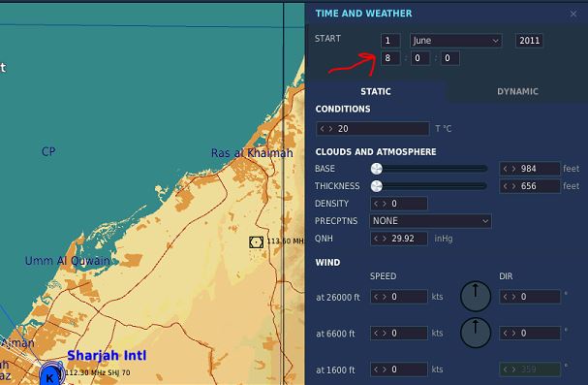Adjust the cloud BASE slider handle
This screenshot has height=385, width=588.
click(377, 169)
